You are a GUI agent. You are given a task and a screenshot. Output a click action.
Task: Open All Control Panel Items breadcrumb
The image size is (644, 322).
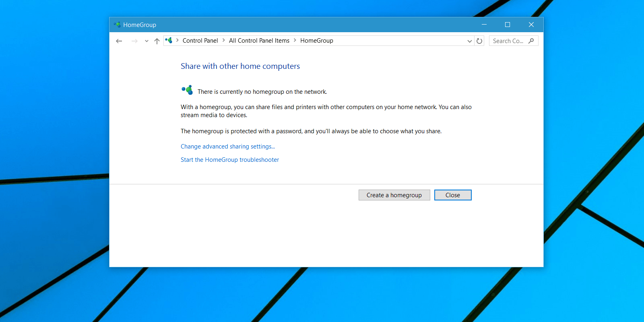[x=259, y=41]
